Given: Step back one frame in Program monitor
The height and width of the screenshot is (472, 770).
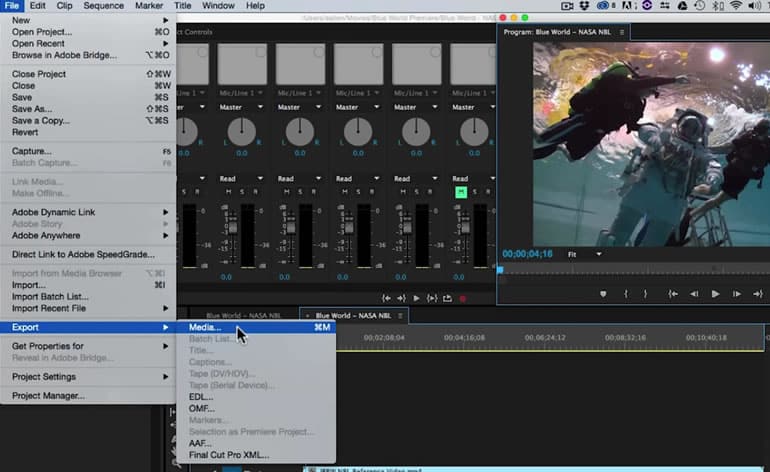Looking at the screenshot, I should pos(694,294).
